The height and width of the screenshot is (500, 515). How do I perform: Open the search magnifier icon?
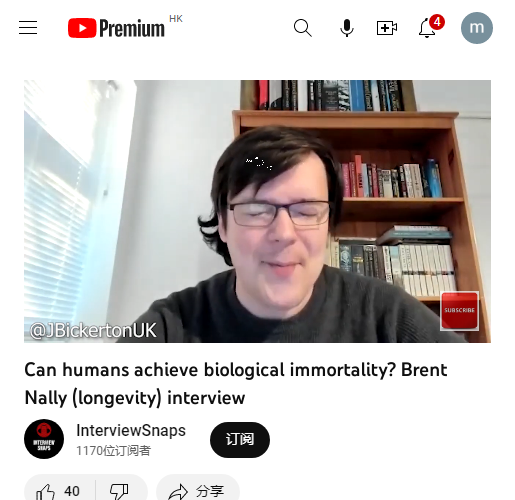pos(303,28)
